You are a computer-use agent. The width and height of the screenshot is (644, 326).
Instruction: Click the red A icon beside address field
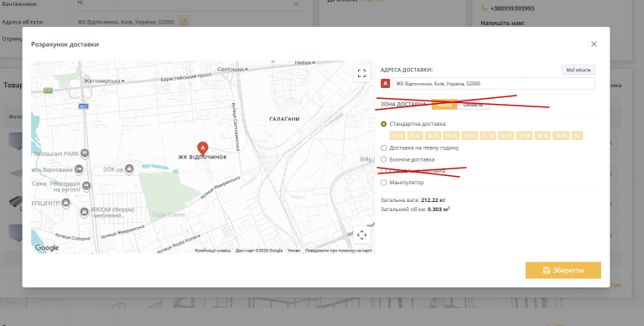pos(385,83)
